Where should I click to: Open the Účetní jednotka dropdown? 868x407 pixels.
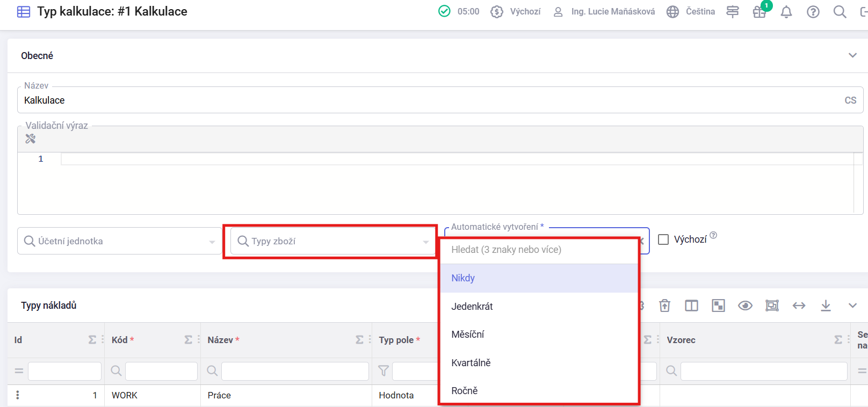[x=119, y=241]
